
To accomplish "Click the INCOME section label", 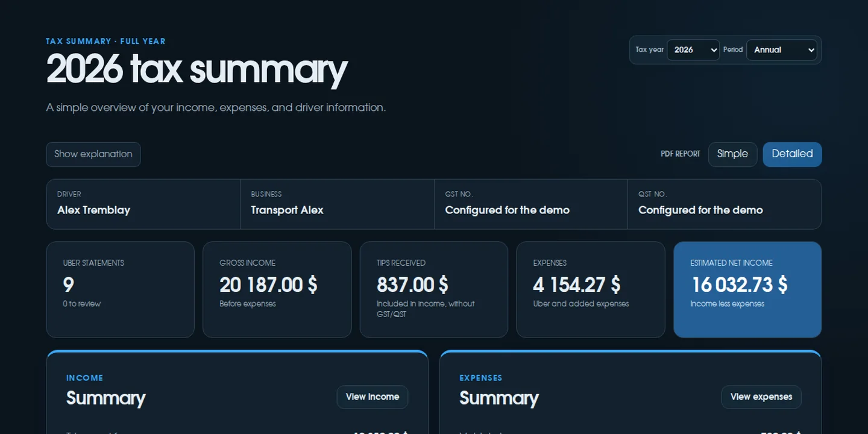I will [x=85, y=378].
